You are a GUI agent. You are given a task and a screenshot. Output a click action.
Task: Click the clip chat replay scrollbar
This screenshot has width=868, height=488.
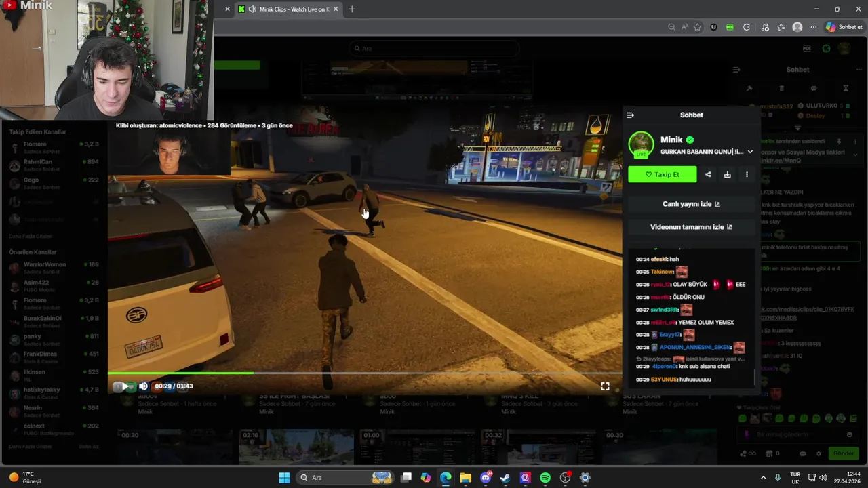click(755, 378)
